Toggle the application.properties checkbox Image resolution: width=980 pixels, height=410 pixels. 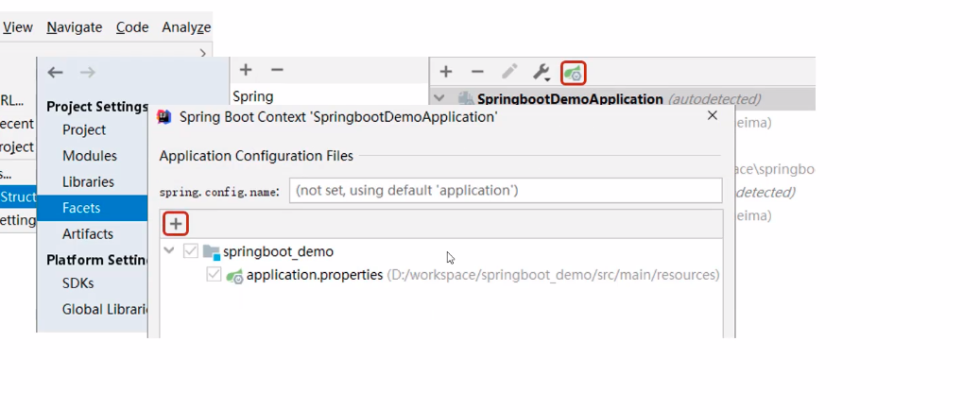coord(214,275)
